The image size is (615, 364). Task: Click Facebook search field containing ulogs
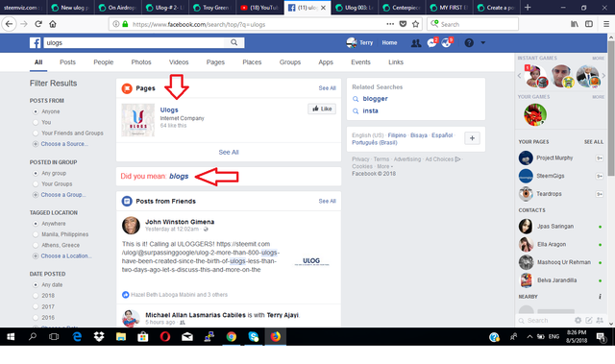pos(135,42)
